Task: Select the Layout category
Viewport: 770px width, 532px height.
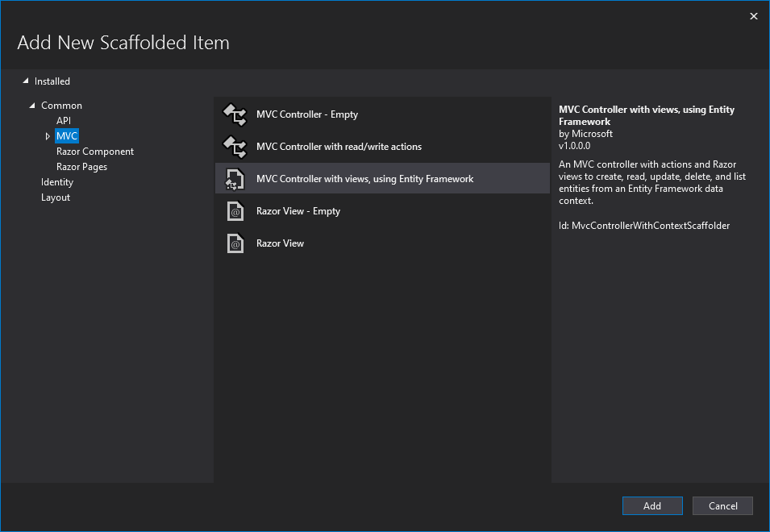Action: point(56,197)
